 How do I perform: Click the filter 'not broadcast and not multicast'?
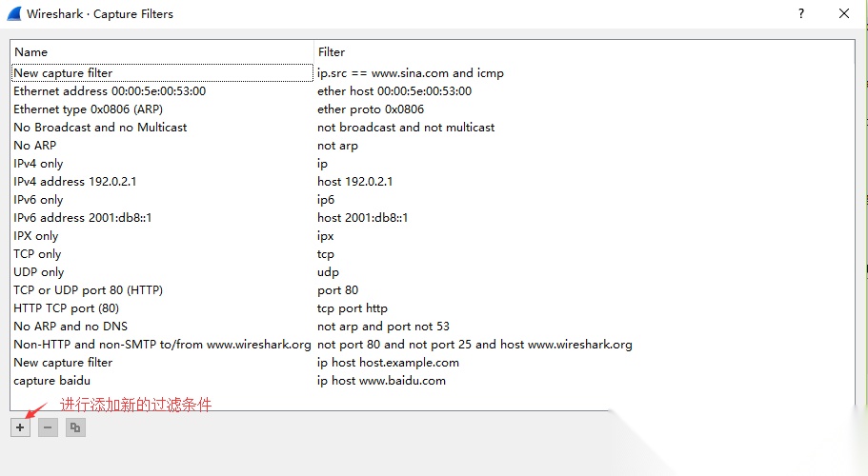click(406, 128)
